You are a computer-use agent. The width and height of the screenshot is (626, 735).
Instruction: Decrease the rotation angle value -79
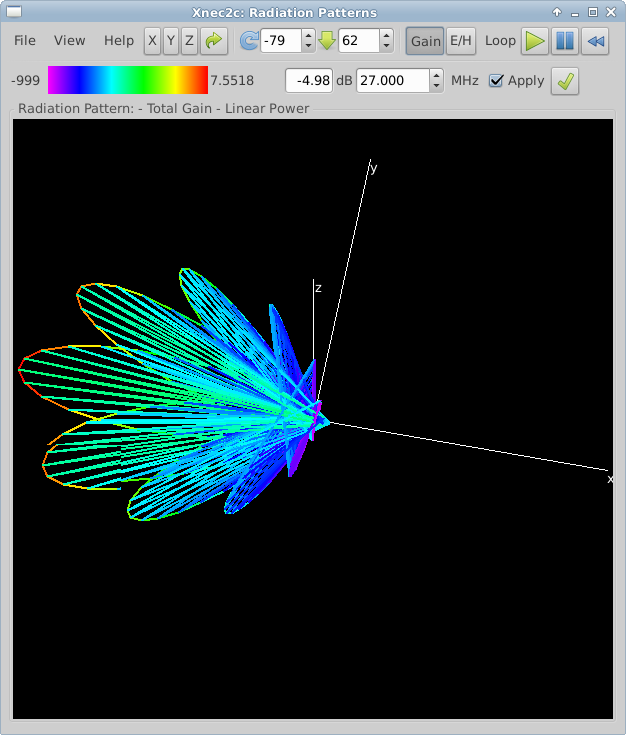tap(308, 46)
